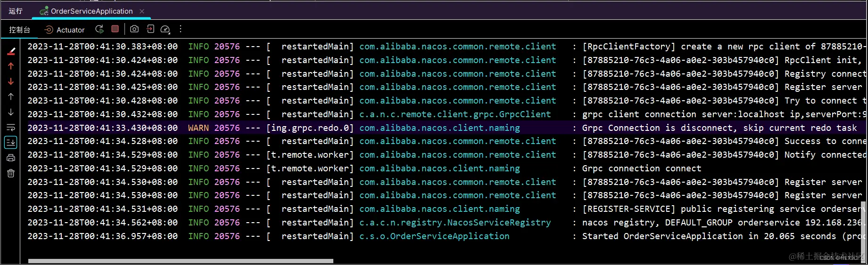Click 'c.a.c.n.registry.NacosServiceRegistry' logger text
868x265 pixels.
click(x=455, y=222)
